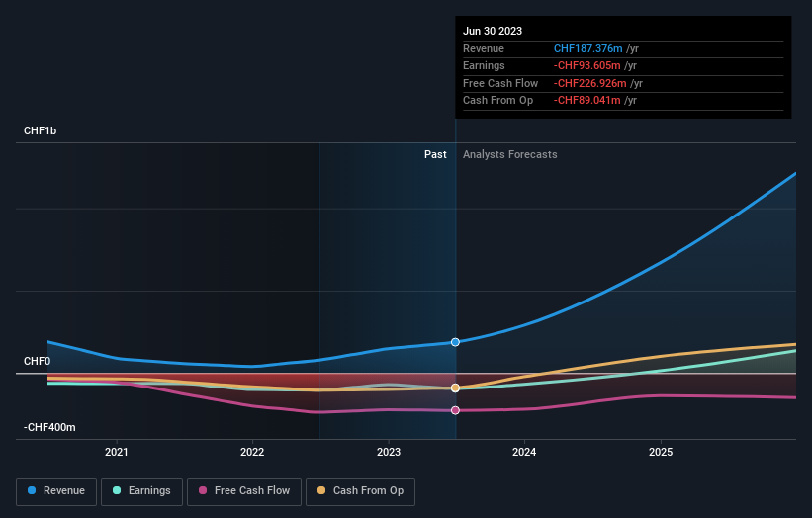Select the 2023 x-axis label
This screenshot has width=812, height=518.
coord(389,453)
